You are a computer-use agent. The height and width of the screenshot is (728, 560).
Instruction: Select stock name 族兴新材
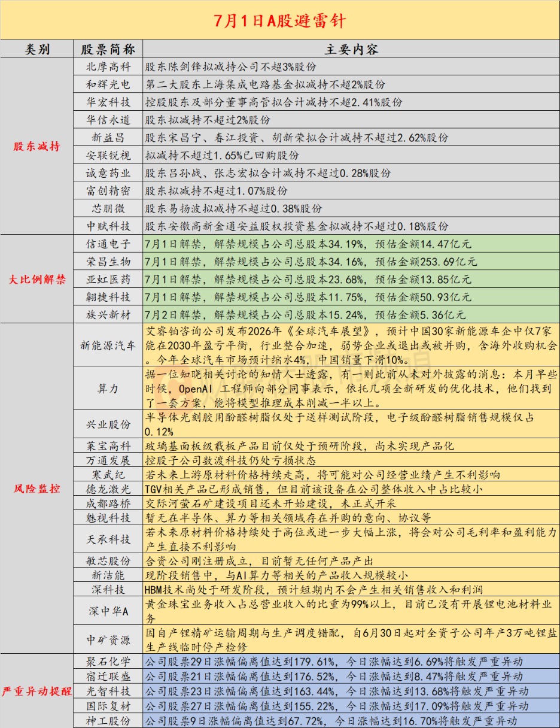click(x=108, y=314)
